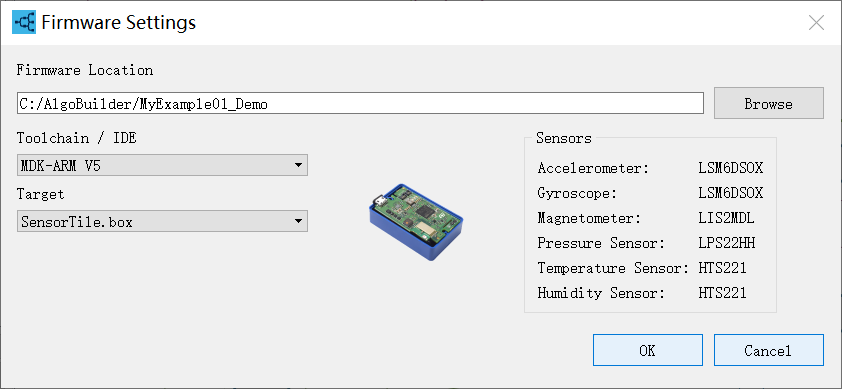The width and height of the screenshot is (842, 389).
Task: Expand the MDK-ARM V5 dropdown arrow
Action: (x=299, y=165)
